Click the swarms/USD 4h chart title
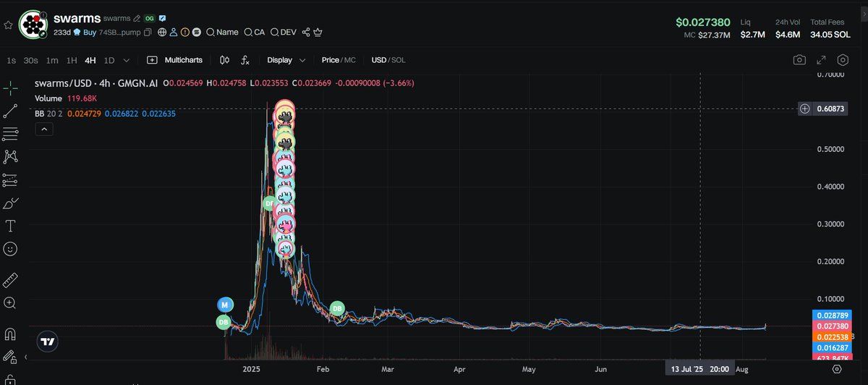 pos(96,83)
